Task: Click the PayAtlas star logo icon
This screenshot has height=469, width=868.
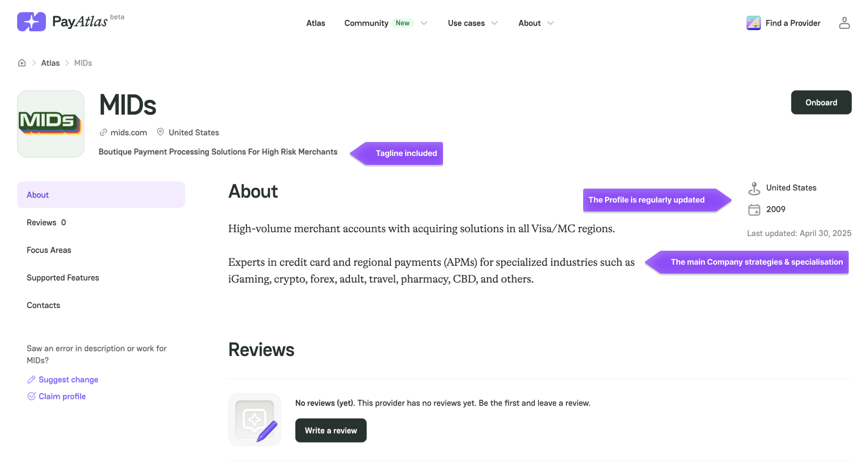Action: point(31,22)
